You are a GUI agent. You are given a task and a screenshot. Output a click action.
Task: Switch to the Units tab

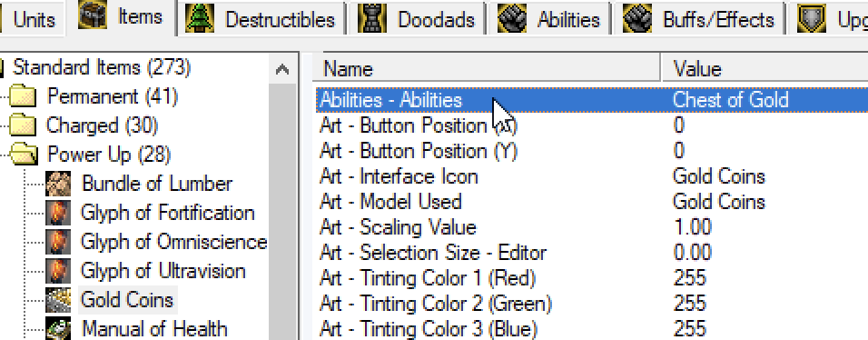(x=31, y=20)
